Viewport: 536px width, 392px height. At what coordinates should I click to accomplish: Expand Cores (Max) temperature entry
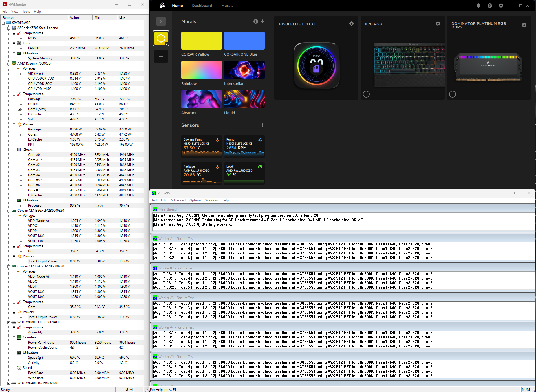click(19, 109)
